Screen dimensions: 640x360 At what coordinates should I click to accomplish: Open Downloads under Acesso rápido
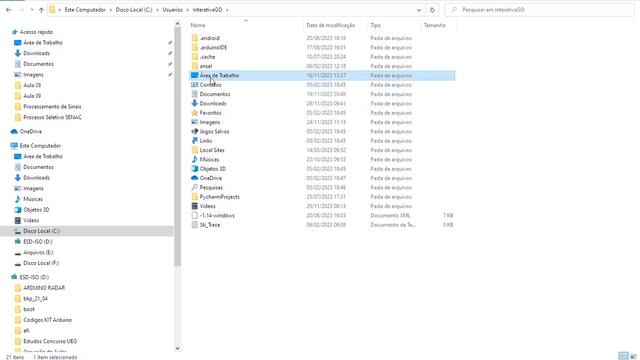click(x=36, y=53)
